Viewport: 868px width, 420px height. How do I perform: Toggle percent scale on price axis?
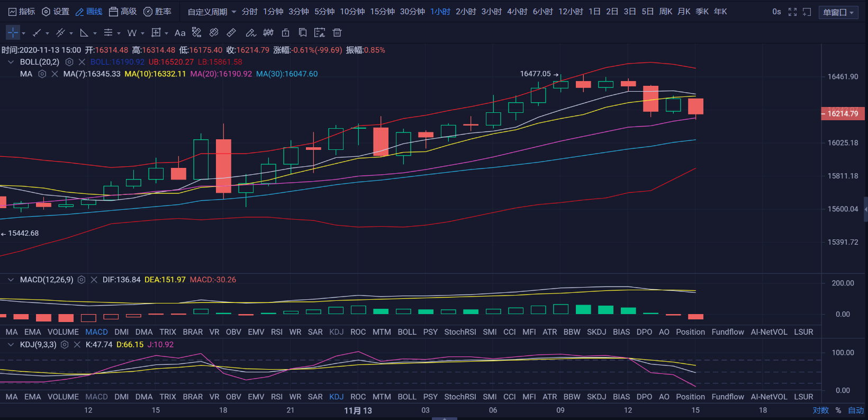click(838, 410)
